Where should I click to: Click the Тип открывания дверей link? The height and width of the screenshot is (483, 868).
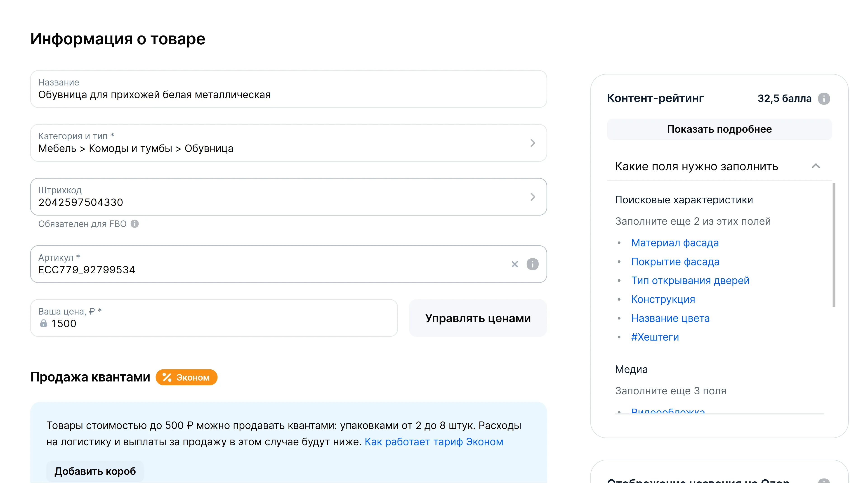pos(690,280)
